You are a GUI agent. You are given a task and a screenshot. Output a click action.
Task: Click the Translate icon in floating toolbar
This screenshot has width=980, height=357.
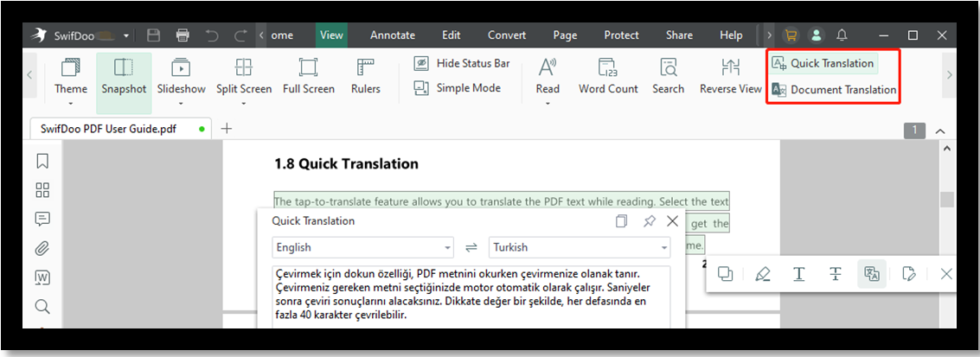pyautogui.click(x=872, y=273)
